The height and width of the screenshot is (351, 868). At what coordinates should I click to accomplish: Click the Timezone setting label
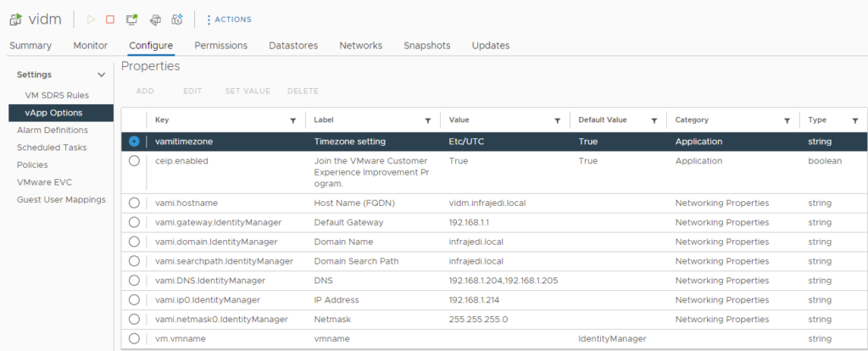[x=350, y=142]
